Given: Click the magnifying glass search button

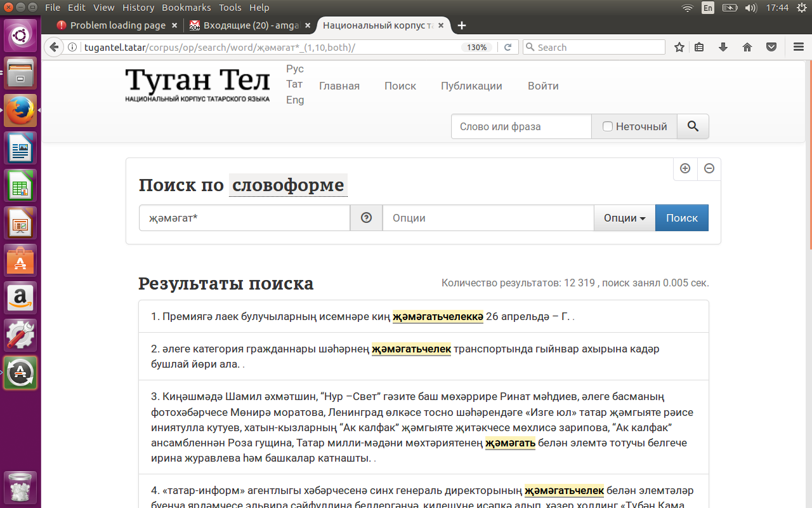Looking at the screenshot, I should pos(693,126).
